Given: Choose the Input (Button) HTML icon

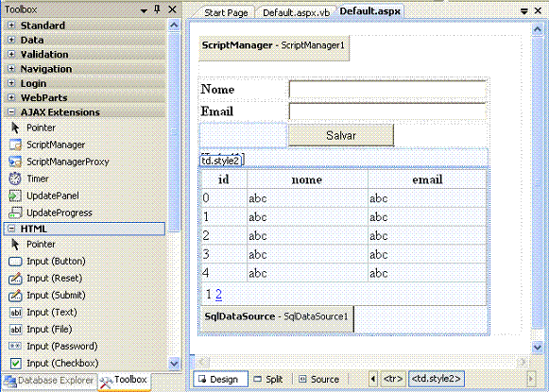Looking at the screenshot, I should point(15,261).
